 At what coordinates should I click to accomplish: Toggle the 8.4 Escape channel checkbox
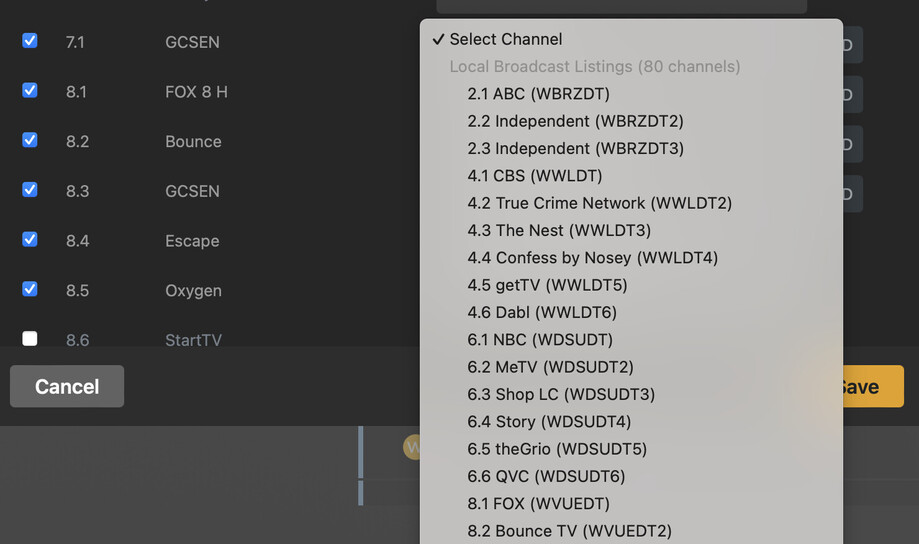tap(30, 240)
